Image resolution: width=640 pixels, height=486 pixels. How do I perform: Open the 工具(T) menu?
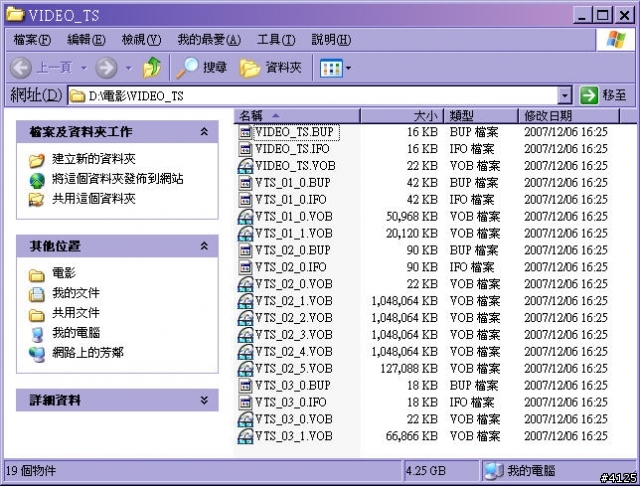pyautogui.click(x=276, y=40)
